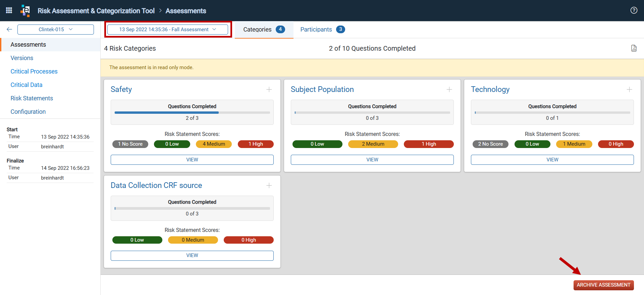
Task: Open the report document icon
Action: pos(634,48)
